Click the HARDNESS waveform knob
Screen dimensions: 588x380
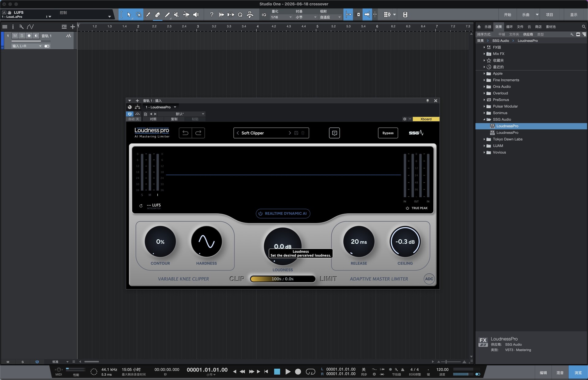[206, 241]
